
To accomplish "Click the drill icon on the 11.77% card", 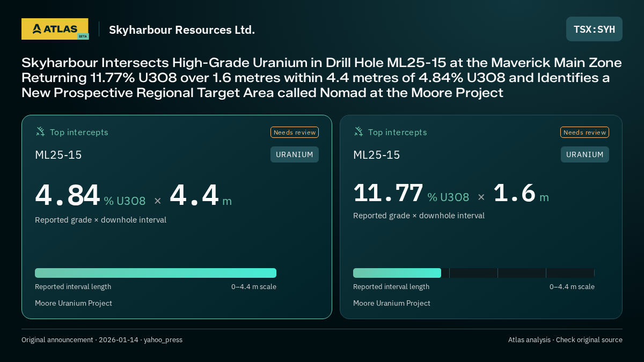I will tap(358, 131).
